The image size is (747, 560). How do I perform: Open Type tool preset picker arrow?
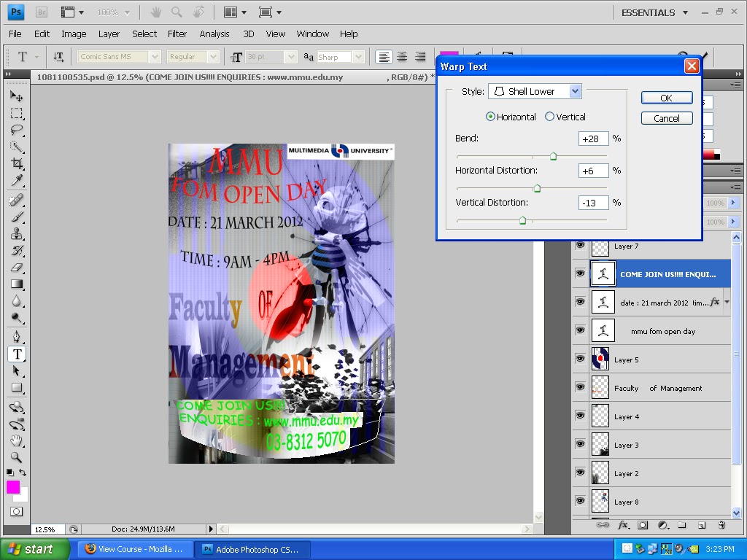[36, 57]
